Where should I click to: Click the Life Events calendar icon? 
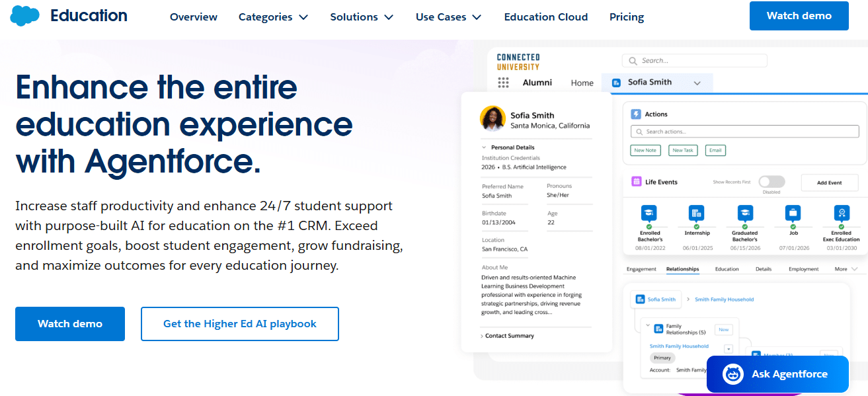click(636, 182)
